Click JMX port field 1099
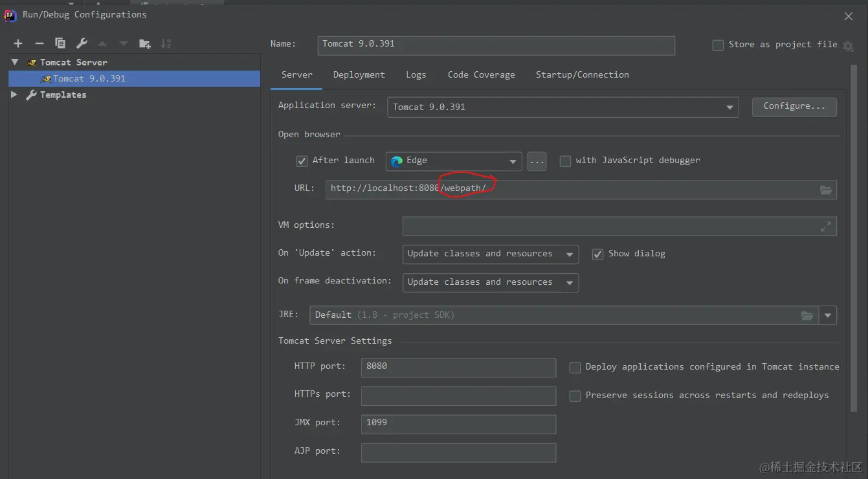This screenshot has height=479, width=868. [458, 424]
